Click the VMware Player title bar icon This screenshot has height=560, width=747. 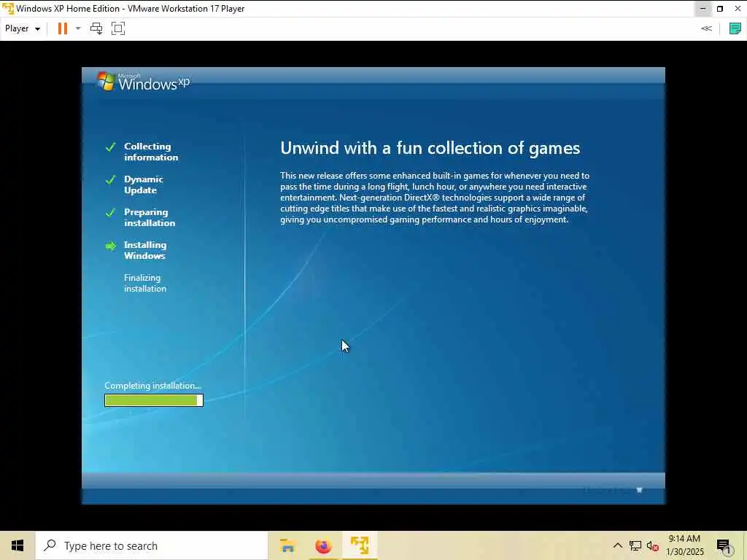click(8, 9)
